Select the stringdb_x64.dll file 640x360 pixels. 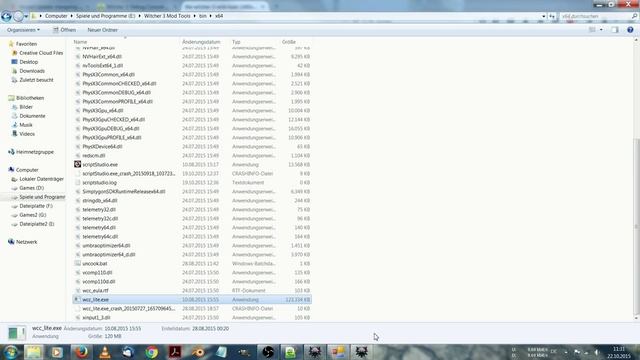100,200
